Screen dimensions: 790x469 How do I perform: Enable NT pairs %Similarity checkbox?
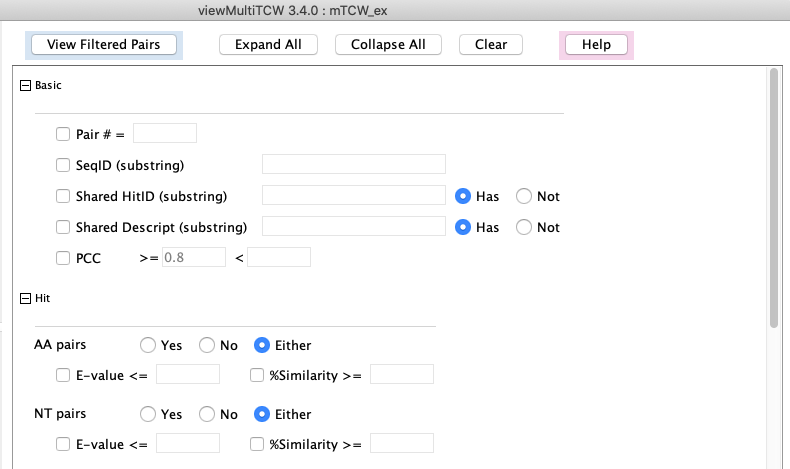(x=257, y=444)
